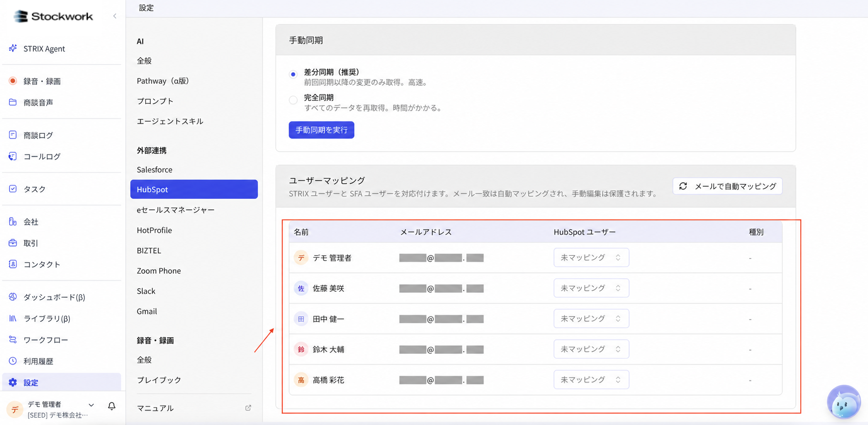Open the chat assistant mascot
Image resolution: width=868 pixels, height=425 pixels.
tap(844, 402)
